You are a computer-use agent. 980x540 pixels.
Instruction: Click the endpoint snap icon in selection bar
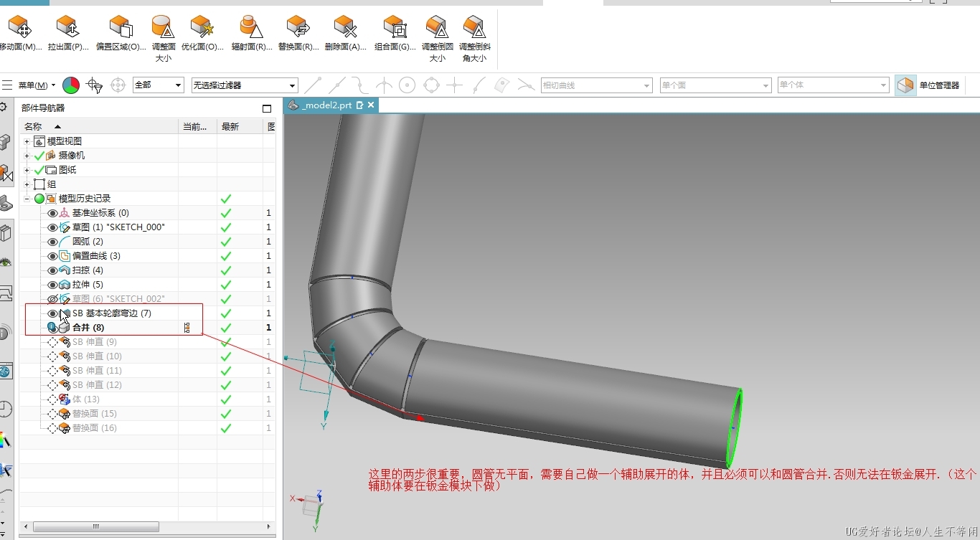point(313,85)
